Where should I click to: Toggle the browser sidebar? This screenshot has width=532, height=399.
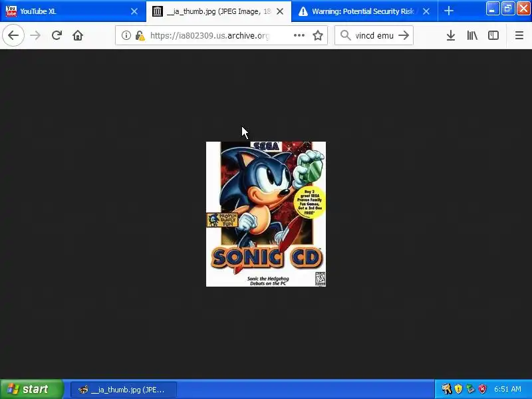click(x=493, y=35)
